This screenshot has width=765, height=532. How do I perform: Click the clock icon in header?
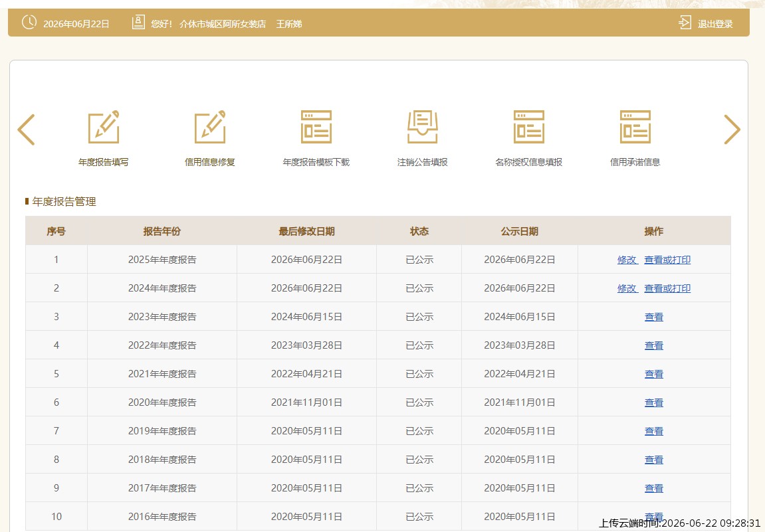[x=29, y=22]
